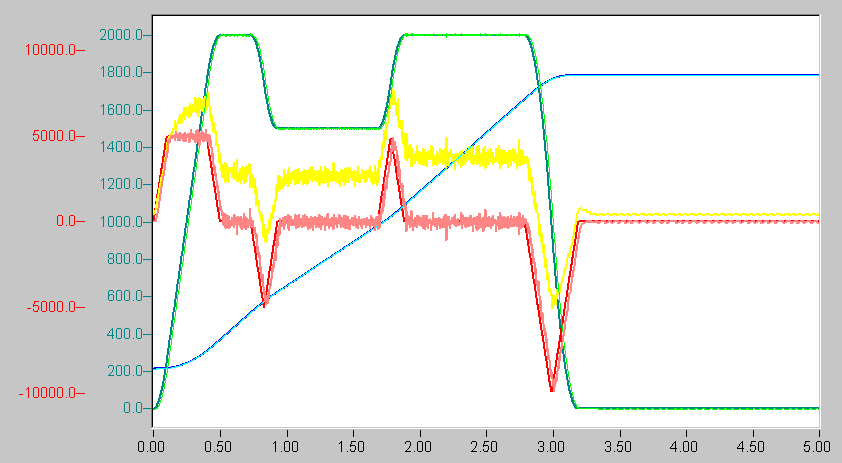Click the green curve's second plateau at 2000
Screen dimensions: 842x463
(x=466, y=35)
